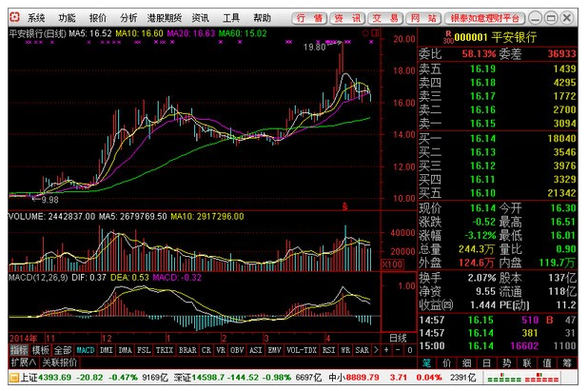This screenshot has width=588, height=391.
Task: Click the 深证 index value 14598.7
Action: (209, 378)
